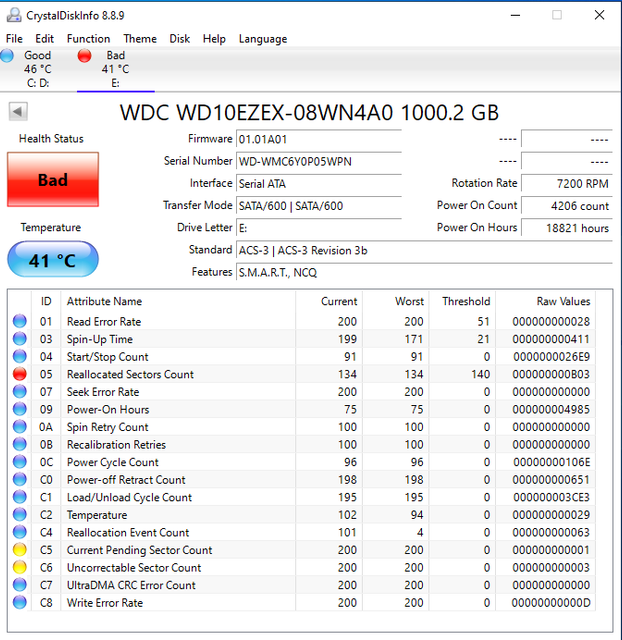The image size is (622, 640).
Task: Open the Help menu
Action: click(214, 39)
